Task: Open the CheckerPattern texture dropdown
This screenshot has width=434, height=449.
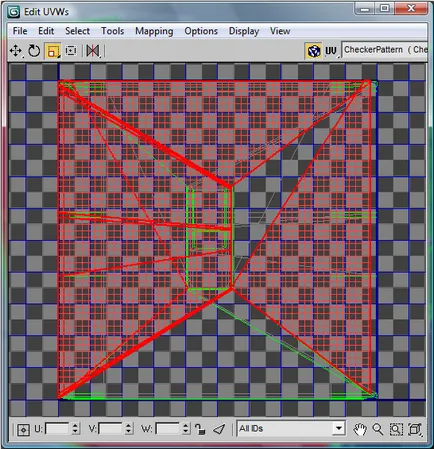Action: pyautogui.click(x=385, y=50)
